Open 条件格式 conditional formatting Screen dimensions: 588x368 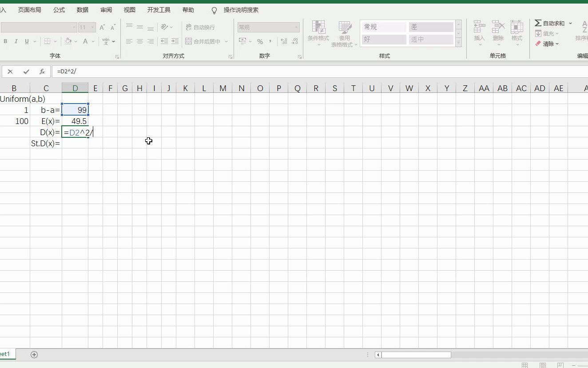[318, 34]
